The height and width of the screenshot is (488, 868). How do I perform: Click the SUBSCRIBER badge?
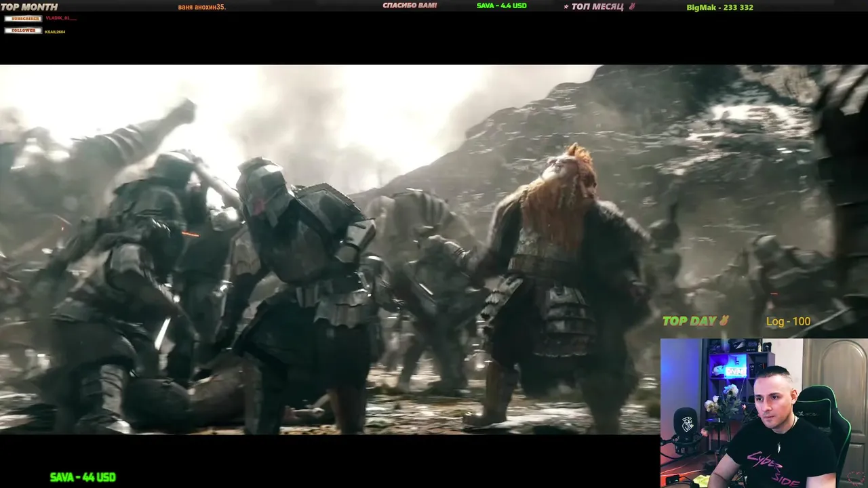coord(23,18)
